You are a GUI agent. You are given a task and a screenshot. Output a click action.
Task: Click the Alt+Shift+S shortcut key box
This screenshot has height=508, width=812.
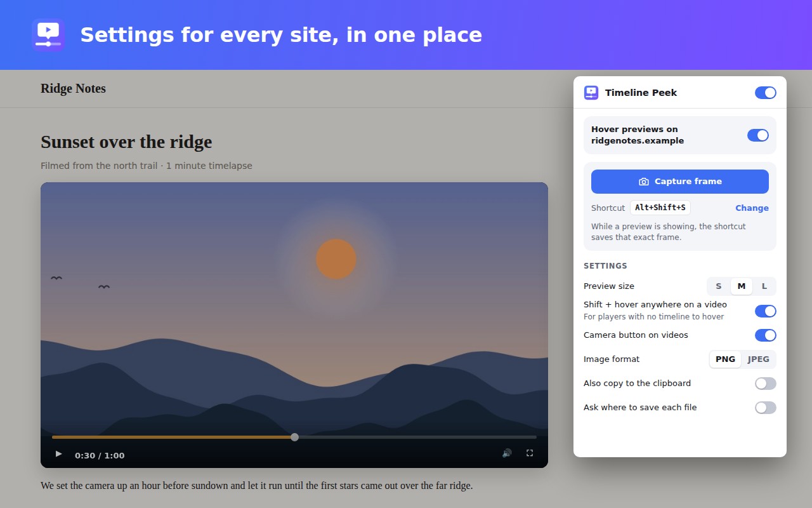coord(660,208)
